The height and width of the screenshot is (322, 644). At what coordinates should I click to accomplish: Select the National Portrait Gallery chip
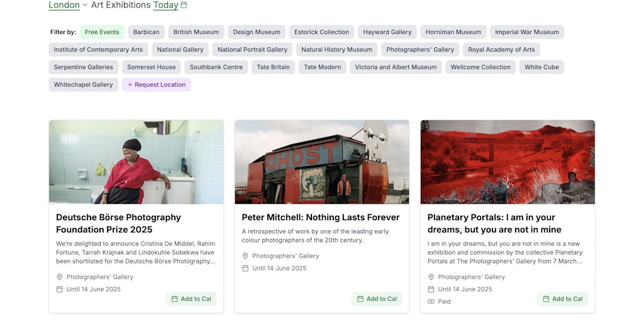[252, 50]
